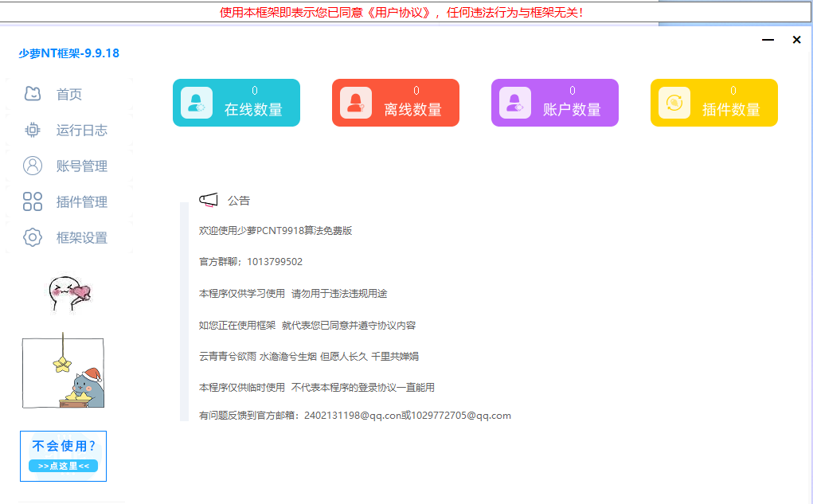813x504 pixels.
Task: Open 框架设置 with the gear icon
Action: 32,237
